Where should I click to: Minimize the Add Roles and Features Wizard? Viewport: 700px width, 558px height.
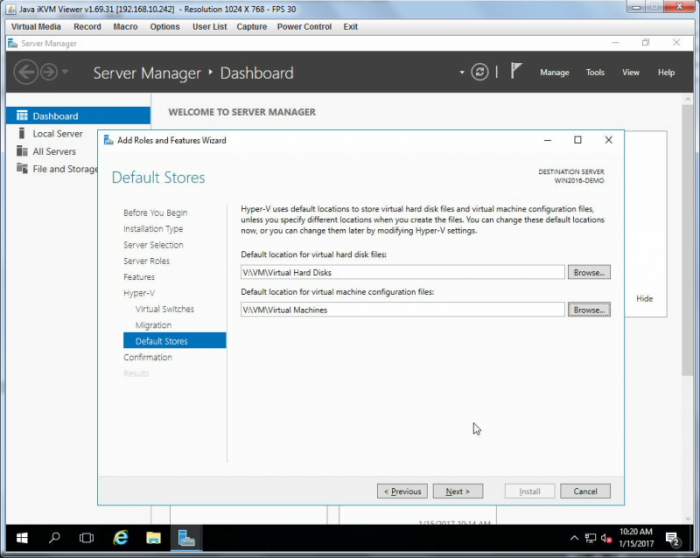point(547,140)
